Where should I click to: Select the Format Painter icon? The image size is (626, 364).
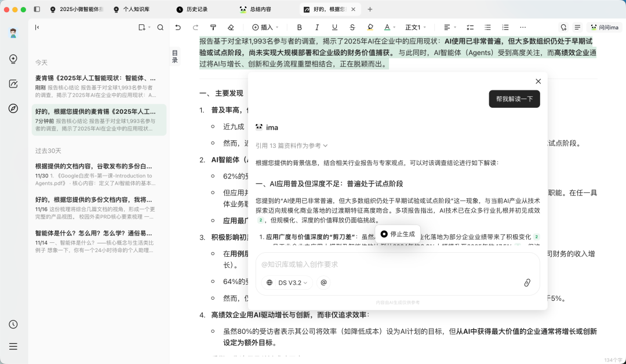pos(213,27)
